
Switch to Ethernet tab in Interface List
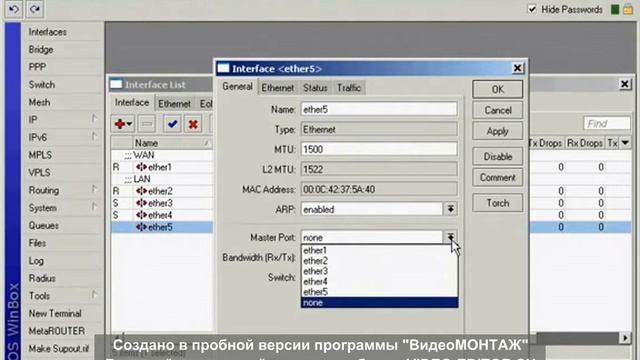click(174, 104)
